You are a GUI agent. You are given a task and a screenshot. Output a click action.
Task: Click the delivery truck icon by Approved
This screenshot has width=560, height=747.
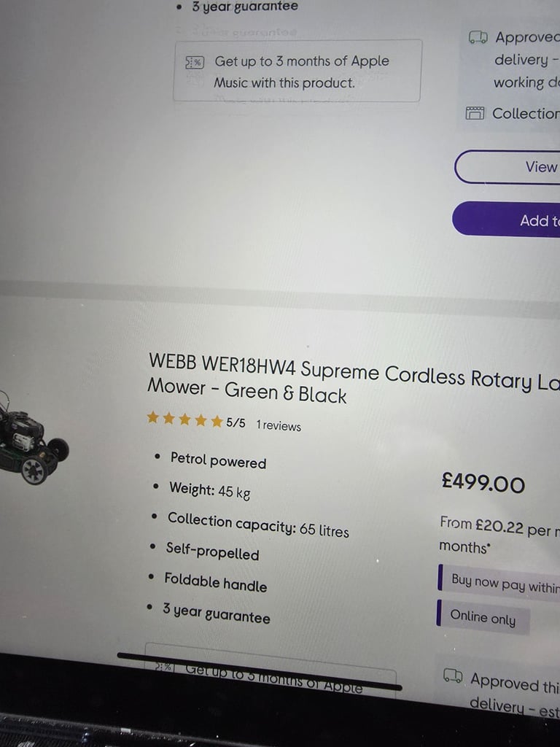pos(478,37)
